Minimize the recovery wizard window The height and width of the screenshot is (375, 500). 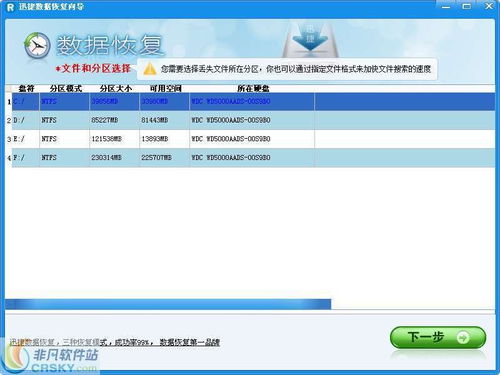pos(446,6)
